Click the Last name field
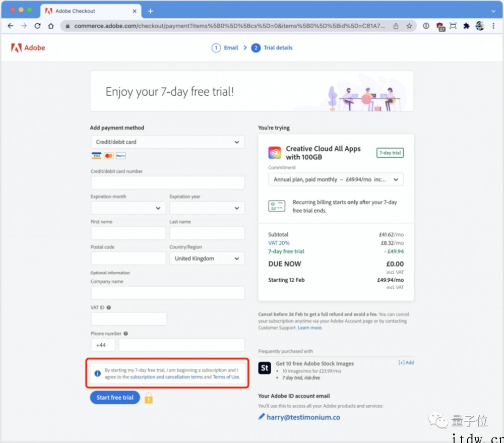 [207, 233]
